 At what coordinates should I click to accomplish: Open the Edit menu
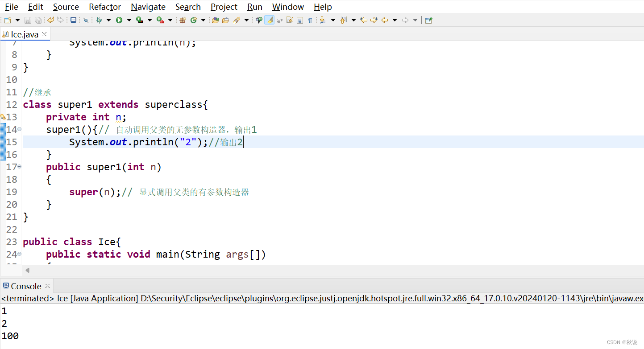pos(36,7)
